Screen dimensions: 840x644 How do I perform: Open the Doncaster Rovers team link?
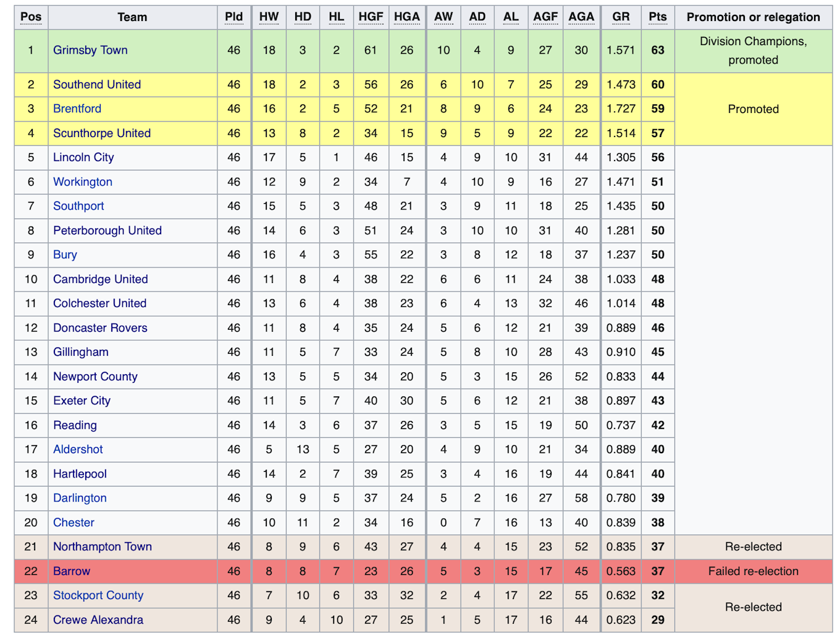(x=100, y=328)
